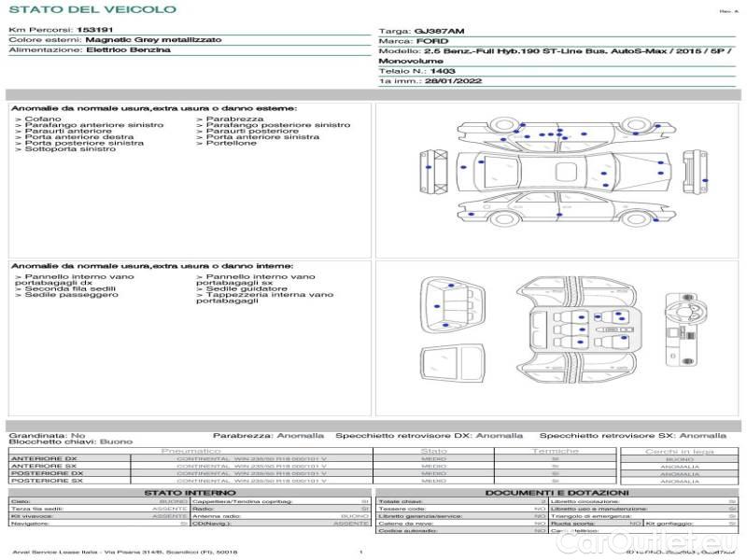
Task: Click the STATO DEL VEICOLO title
Action: 92,9
